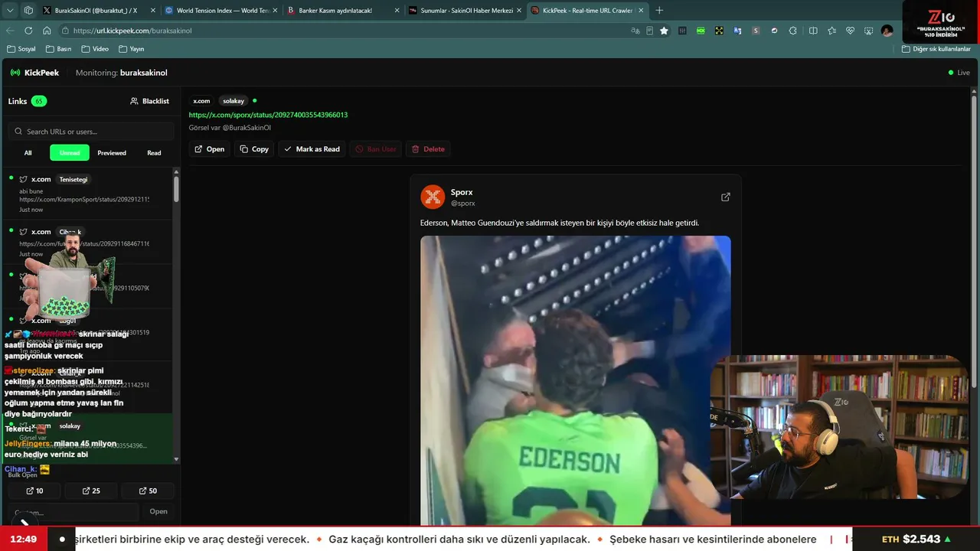
Task: Copy the selected link URL
Action: tap(254, 149)
